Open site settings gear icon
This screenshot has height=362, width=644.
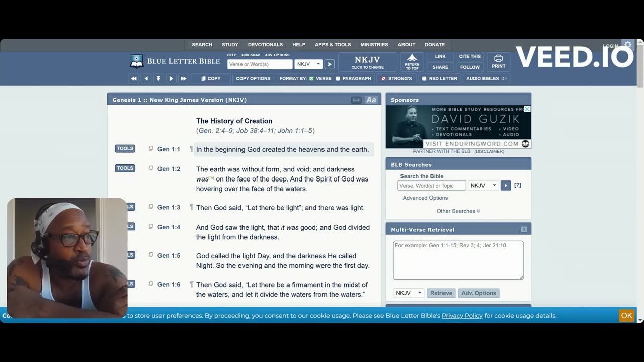(x=628, y=45)
